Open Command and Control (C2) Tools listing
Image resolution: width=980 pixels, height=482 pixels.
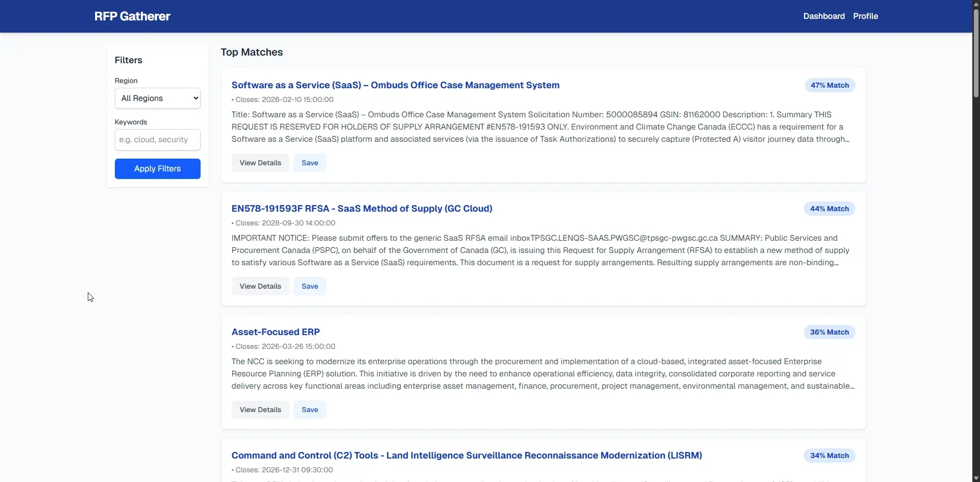click(x=466, y=455)
